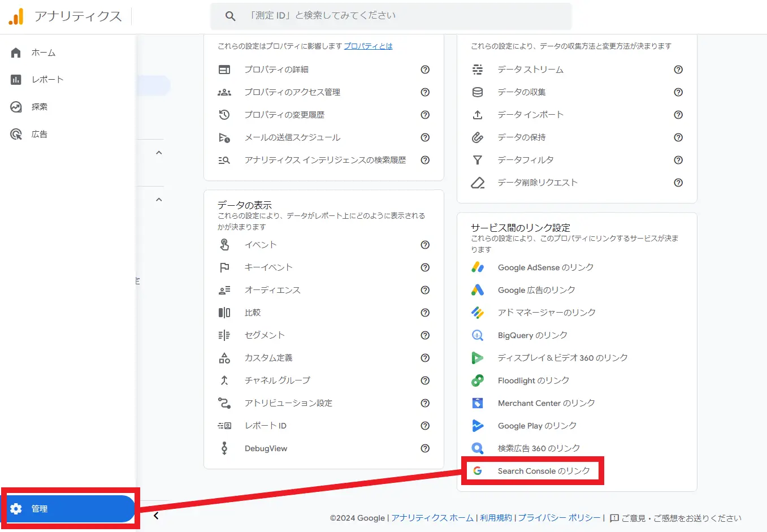
Task: Show help for データ削除リクエスト
Action: [678, 183]
